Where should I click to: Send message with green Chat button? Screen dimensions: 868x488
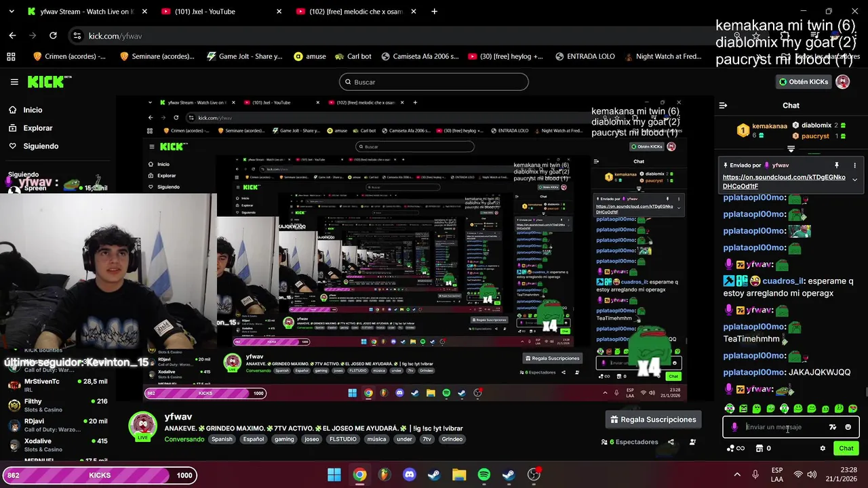tap(846, 448)
